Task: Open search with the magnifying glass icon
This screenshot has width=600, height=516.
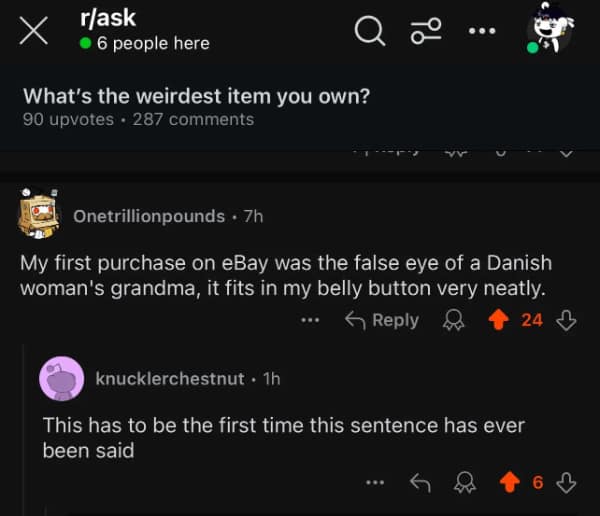Action: coord(369,32)
